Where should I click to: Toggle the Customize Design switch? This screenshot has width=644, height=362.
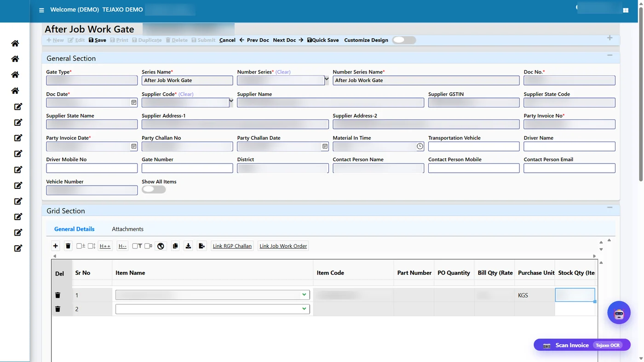[x=404, y=40]
